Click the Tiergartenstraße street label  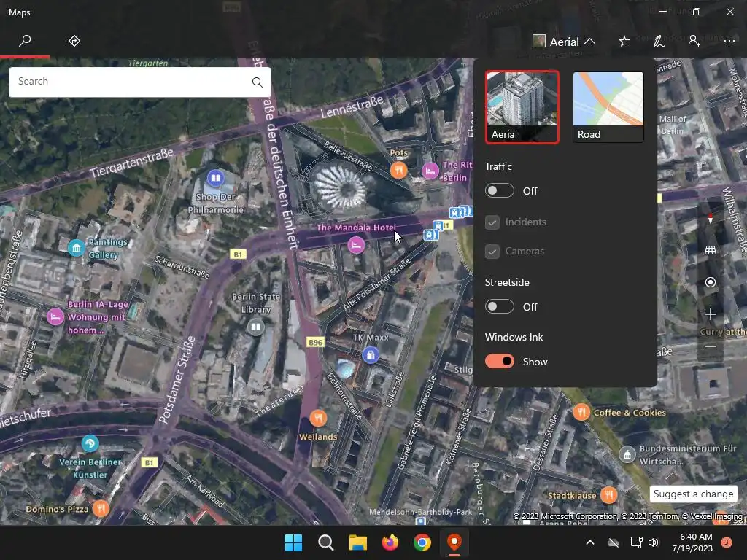(131, 163)
